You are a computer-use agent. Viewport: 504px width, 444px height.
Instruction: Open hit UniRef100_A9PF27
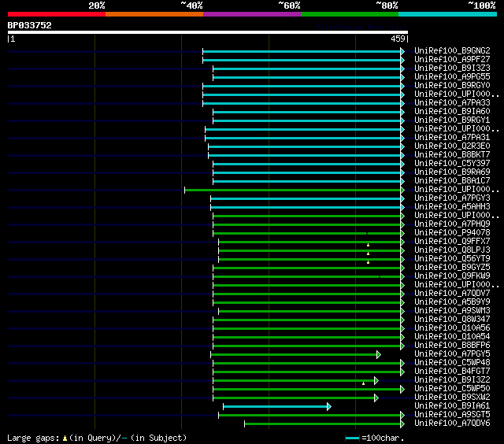(452, 59)
